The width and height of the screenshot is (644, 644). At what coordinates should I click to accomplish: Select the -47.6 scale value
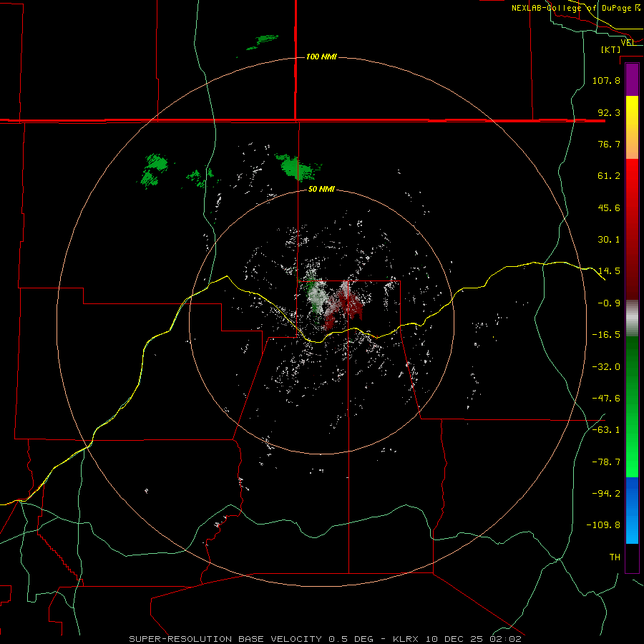(x=606, y=399)
